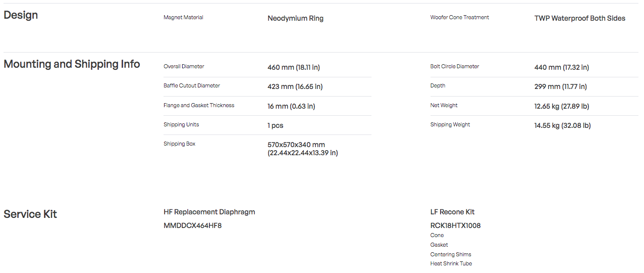Click the Depth 299 mm value

(x=561, y=86)
